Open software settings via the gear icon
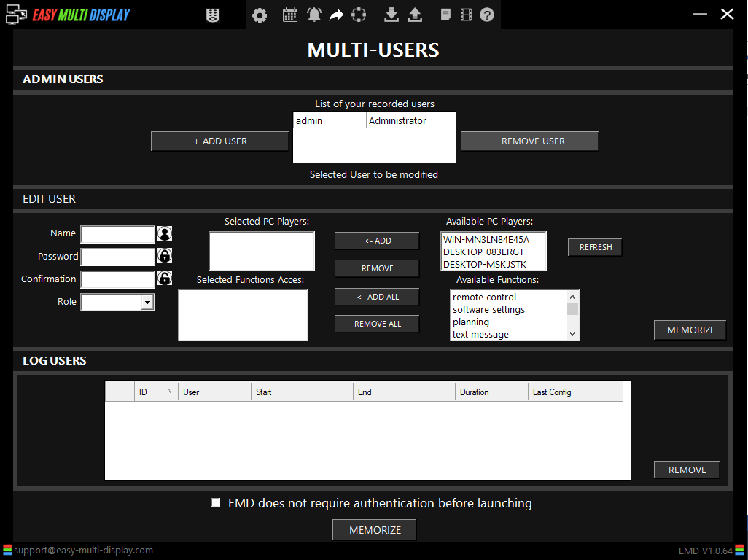The height and width of the screenshot is (560, 748). click(260, 15)
